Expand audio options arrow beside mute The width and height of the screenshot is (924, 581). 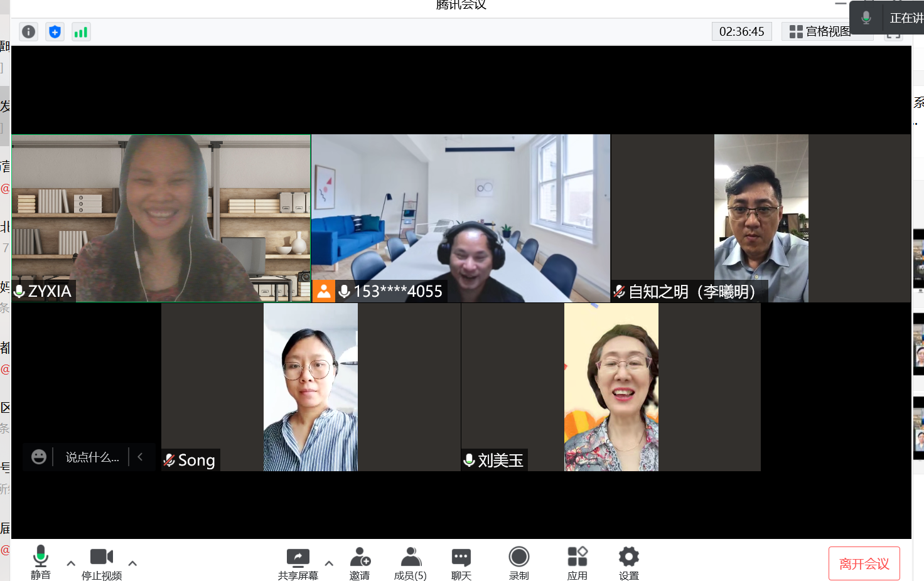[71, 563]
